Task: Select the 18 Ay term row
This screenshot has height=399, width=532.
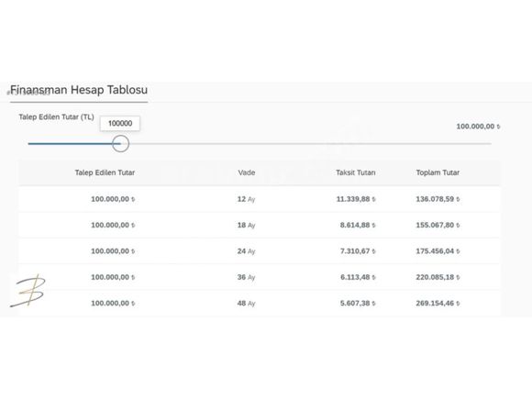Action: (x=260, y=226)
